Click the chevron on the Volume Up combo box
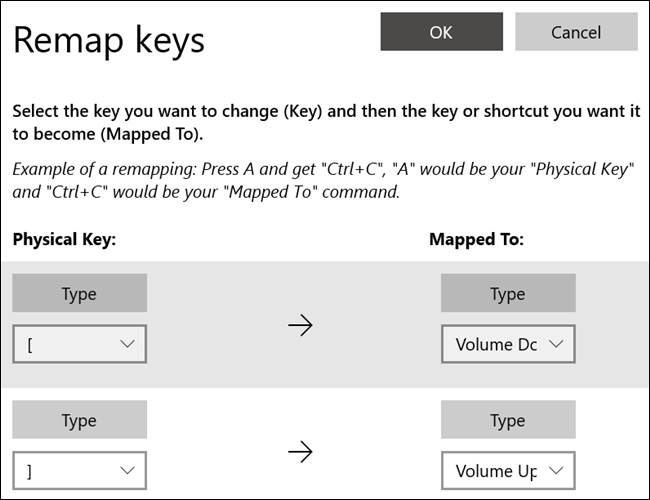Viewport: 650px width, 500px height. click(x=556, y=471)
